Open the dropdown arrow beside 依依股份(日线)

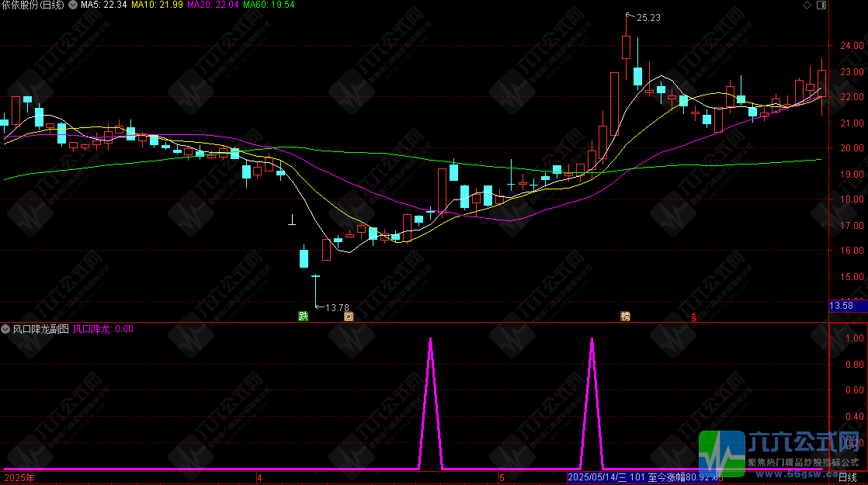(72, 5)
